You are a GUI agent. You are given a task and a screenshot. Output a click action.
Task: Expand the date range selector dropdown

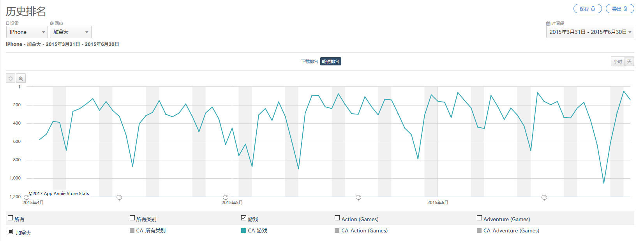tap(590, 32)
